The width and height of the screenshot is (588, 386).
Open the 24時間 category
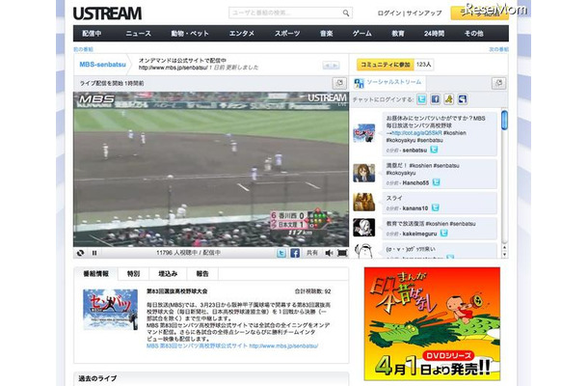click(434, 34)
